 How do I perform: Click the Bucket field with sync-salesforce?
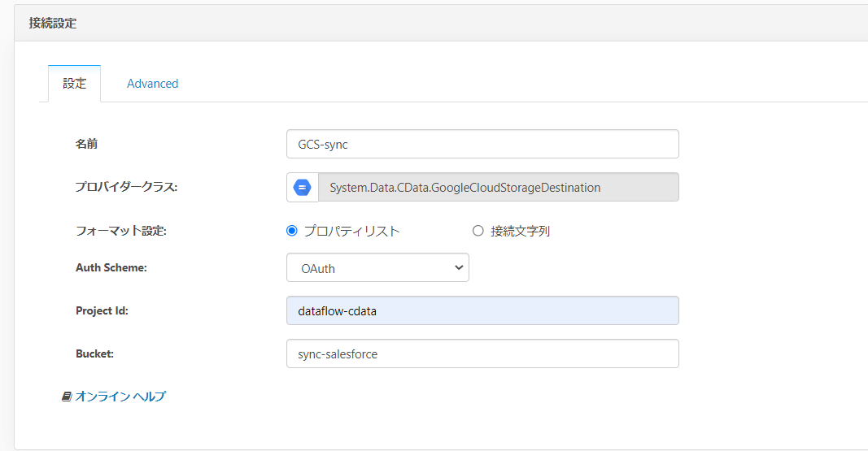click(x=482, y=353)
